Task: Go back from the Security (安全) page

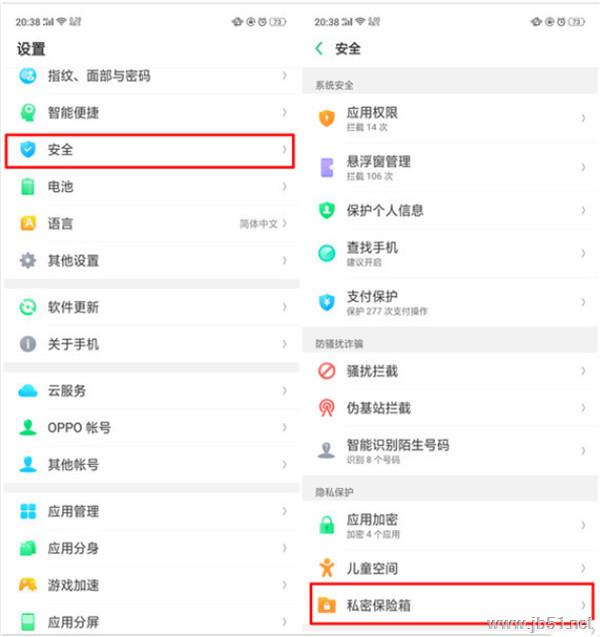Action: click(x=319, y=48)
